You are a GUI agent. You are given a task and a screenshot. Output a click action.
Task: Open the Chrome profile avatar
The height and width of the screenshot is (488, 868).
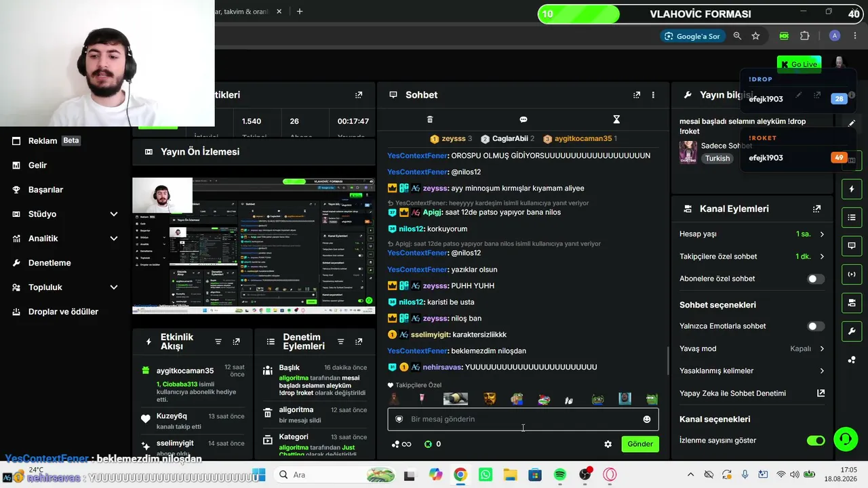click(x=835, y=36)
